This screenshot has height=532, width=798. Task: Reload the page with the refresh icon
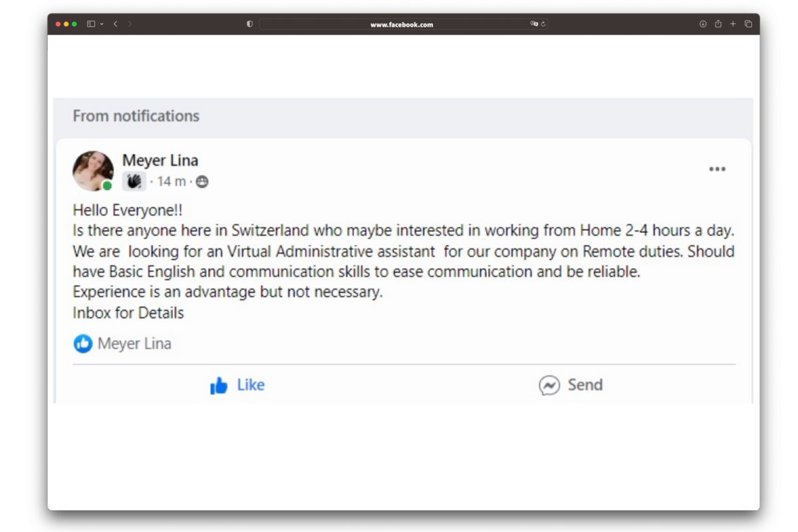543,24
